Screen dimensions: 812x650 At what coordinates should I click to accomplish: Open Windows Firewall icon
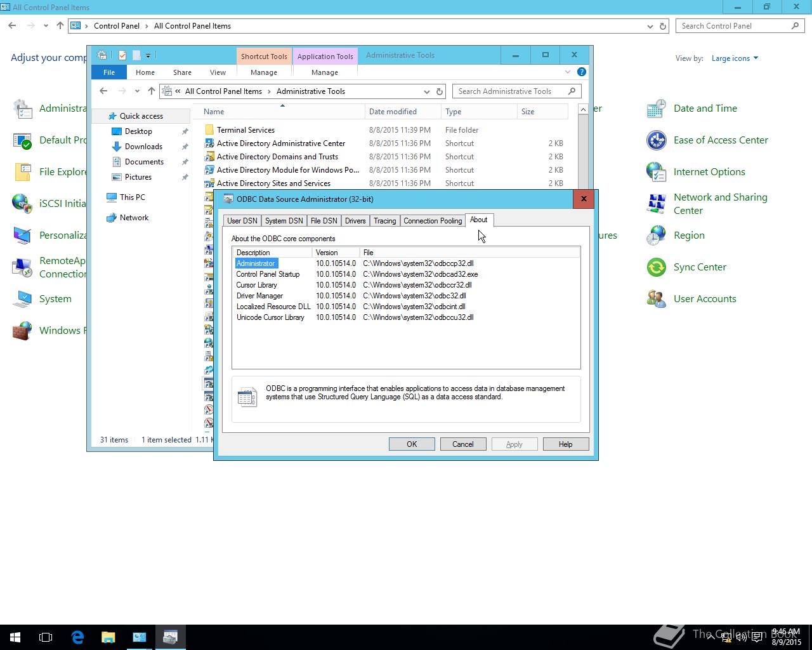pos(22,331)
